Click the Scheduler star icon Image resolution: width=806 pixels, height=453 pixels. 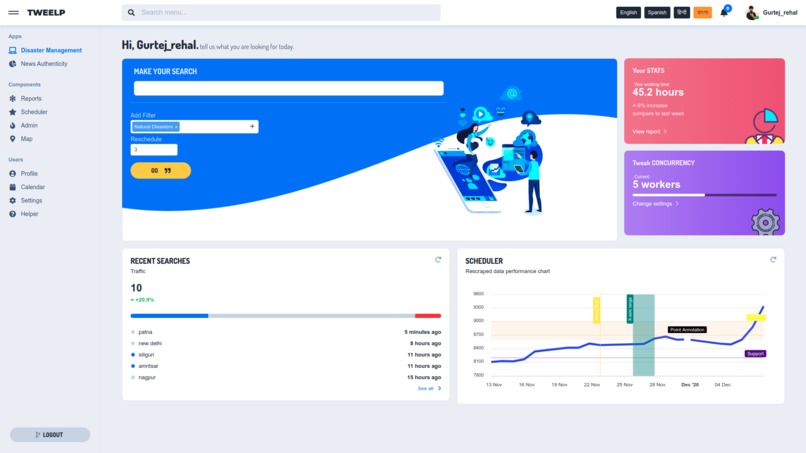tap(12, 112)
